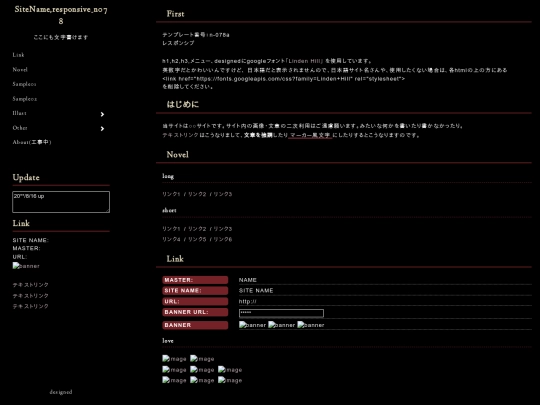Click the SITE NAME: red label in table
Image resolution: width=540 pixels, height=405 pixels.
195,291
